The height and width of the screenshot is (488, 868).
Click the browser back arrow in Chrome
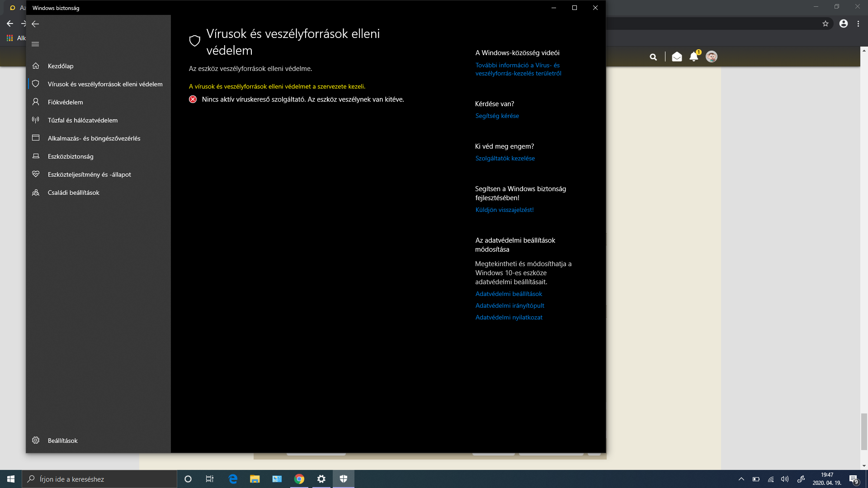tap(10, 23)
